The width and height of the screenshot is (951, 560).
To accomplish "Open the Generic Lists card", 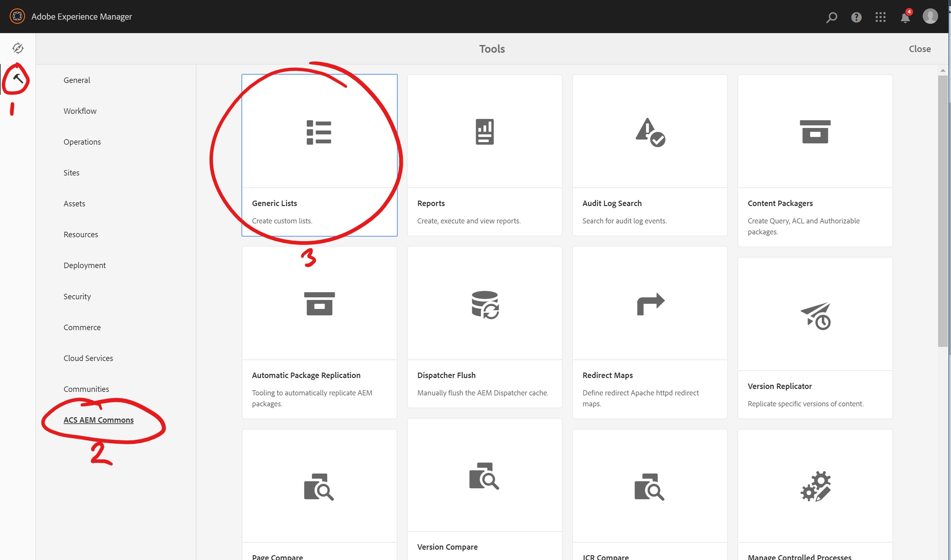I will click(319, 155).
